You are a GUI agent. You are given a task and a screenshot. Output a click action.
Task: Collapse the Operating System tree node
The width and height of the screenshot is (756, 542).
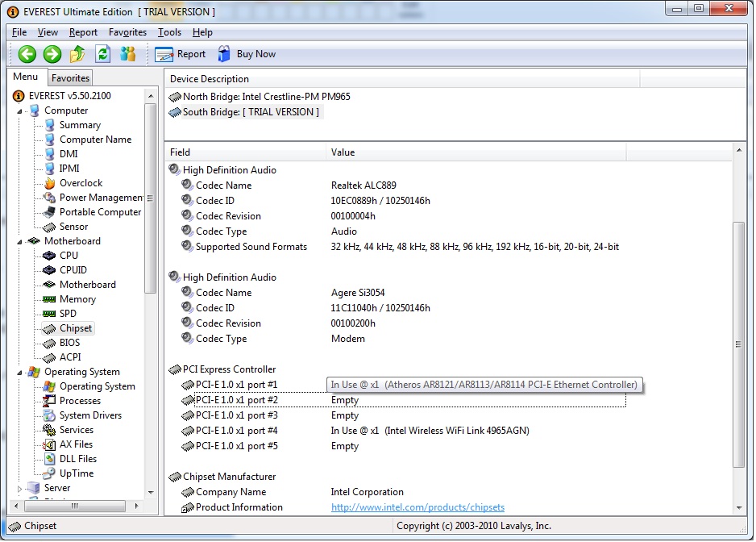point(19,372)
